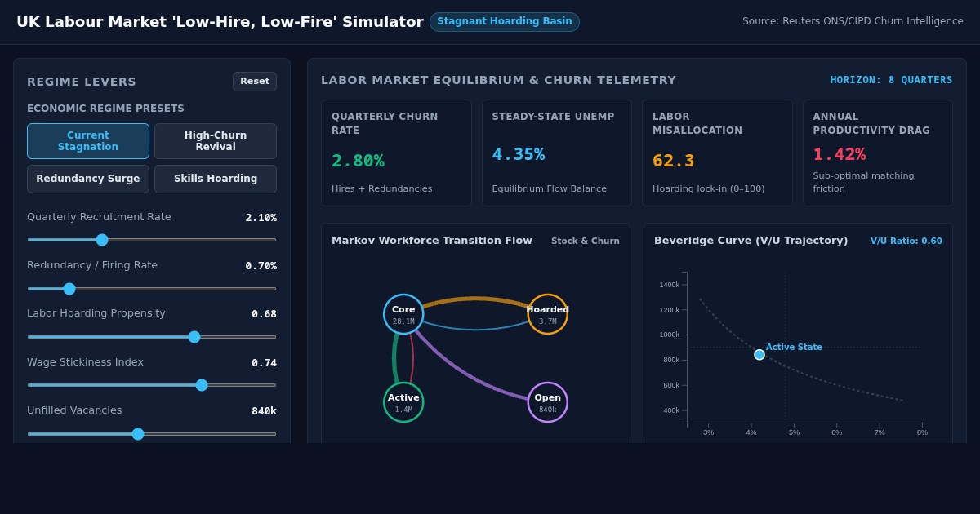Click the Wage Stickiness Index slider handle
Viewport: 980px width, 514px height.
click(202, 385)
